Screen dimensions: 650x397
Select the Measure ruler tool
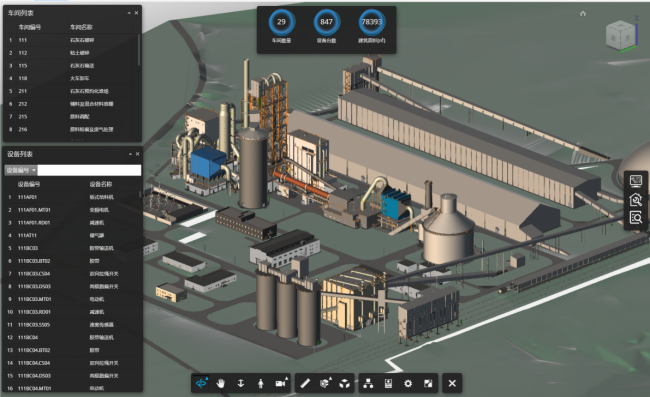(x=305, y=383)
